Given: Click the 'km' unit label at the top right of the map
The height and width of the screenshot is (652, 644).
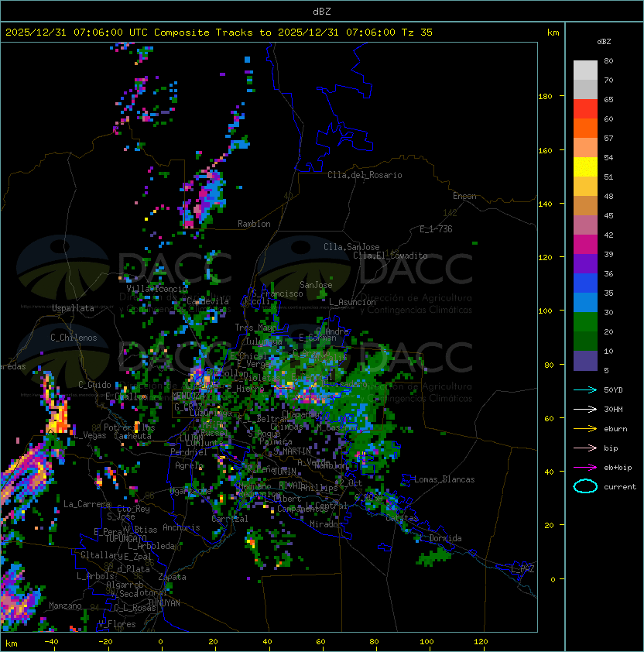Looking at the screenshot, I should (x=553, y=33).
